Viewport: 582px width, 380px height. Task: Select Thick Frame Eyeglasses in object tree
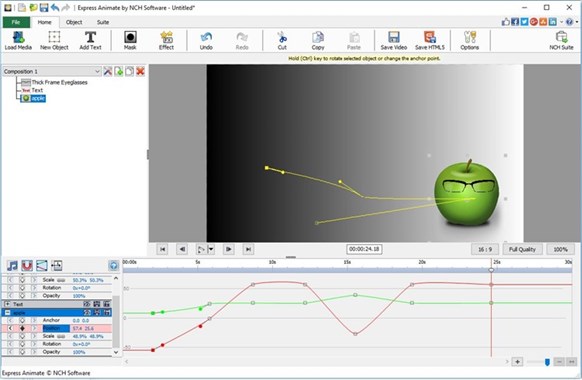(59, 82)
